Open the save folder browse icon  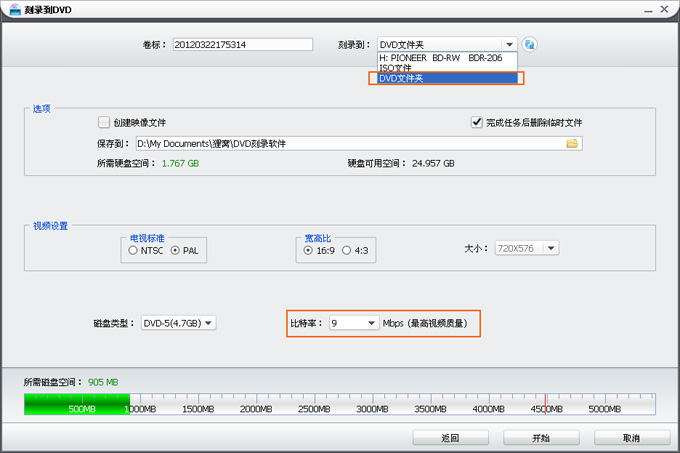point(572,143)
